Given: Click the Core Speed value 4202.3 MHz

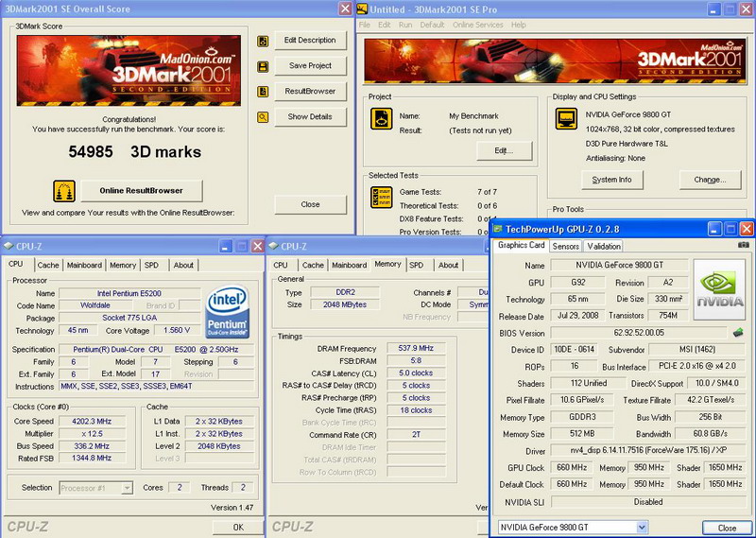Looking at the screenshot, I should [92, 422].
